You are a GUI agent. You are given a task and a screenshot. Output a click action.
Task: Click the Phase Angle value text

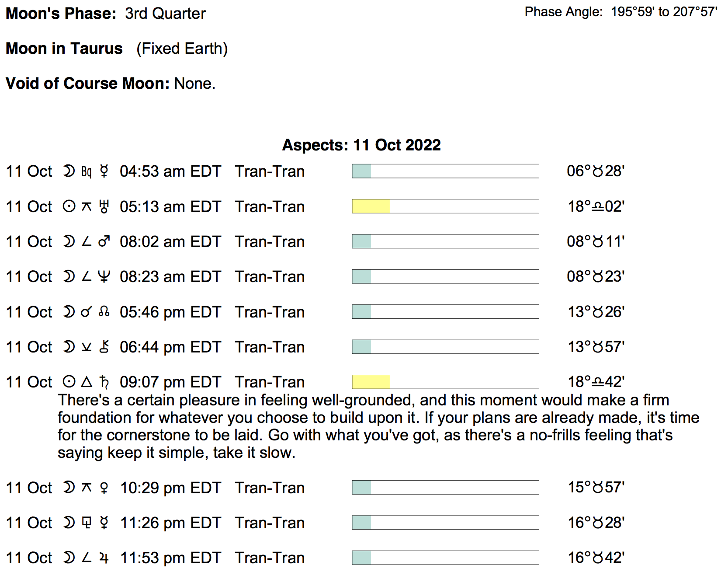[x=664, y=12]
